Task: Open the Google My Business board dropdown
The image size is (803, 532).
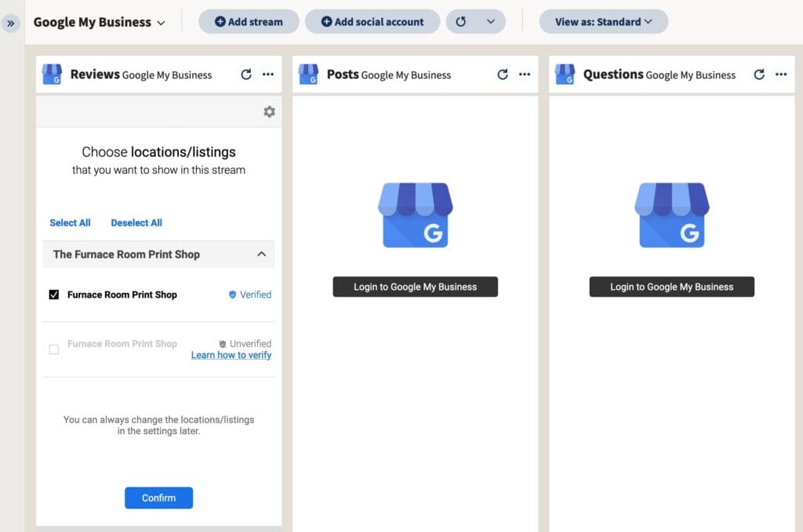Action: pyautogui.click(x=100, y=22)
